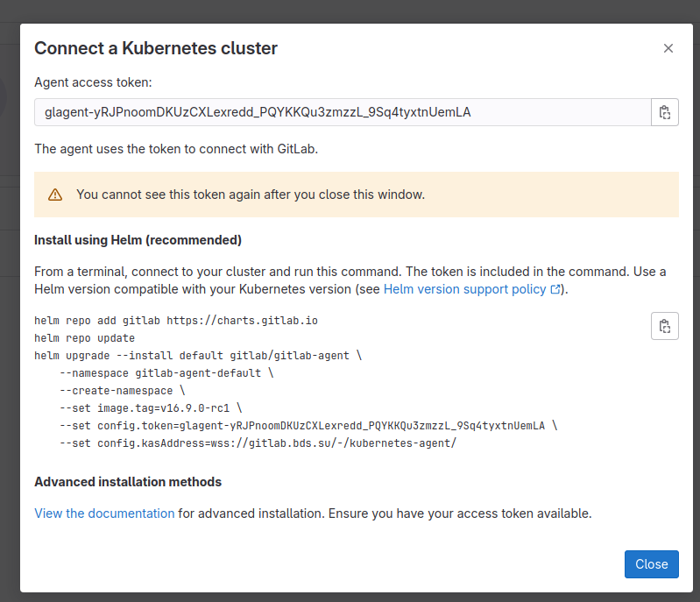The width and height of the screenshot is (700, 602).
Task: Dismiss the modal using the X icon
Action: point(668,48)
